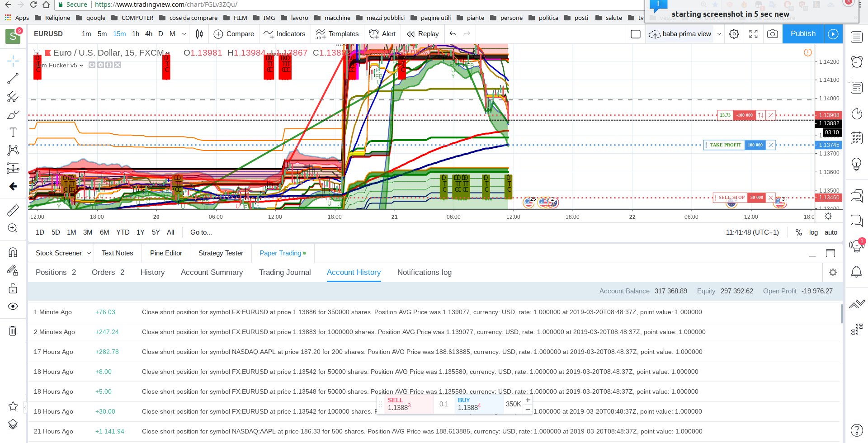The width and height of the screenshot is (868, 443).
Task: Switch to the Strategy Tester tab
Action: [221, 253]
